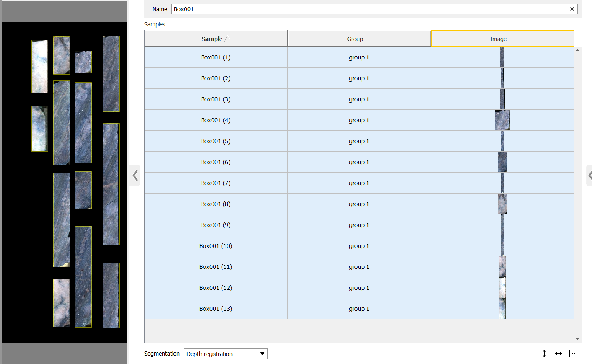This screenshot has width=592, height=364.
Task: Click into the Name text field
Action: (x=369, y=9)
